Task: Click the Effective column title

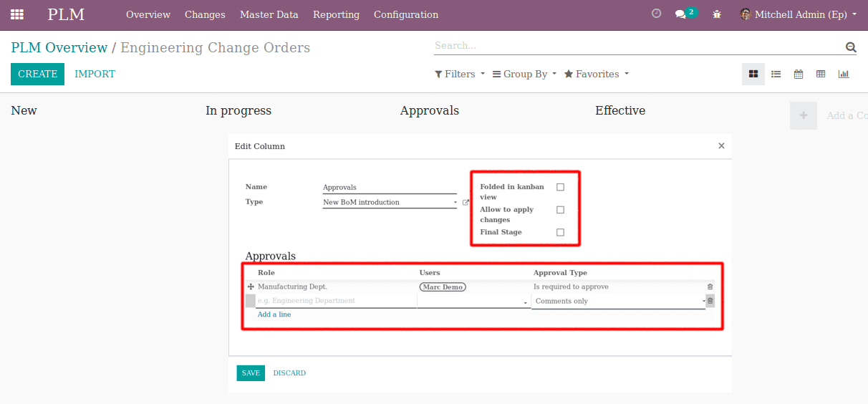Action: 620,110
